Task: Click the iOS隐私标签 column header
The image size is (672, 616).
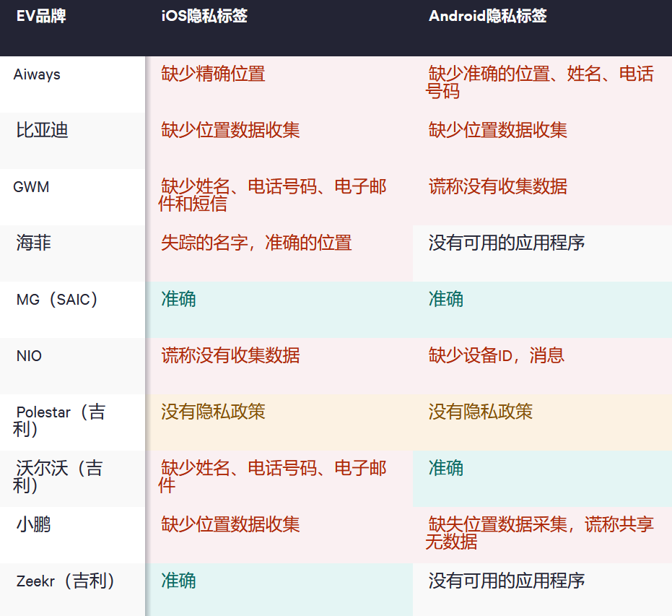Action: point(204,17)
